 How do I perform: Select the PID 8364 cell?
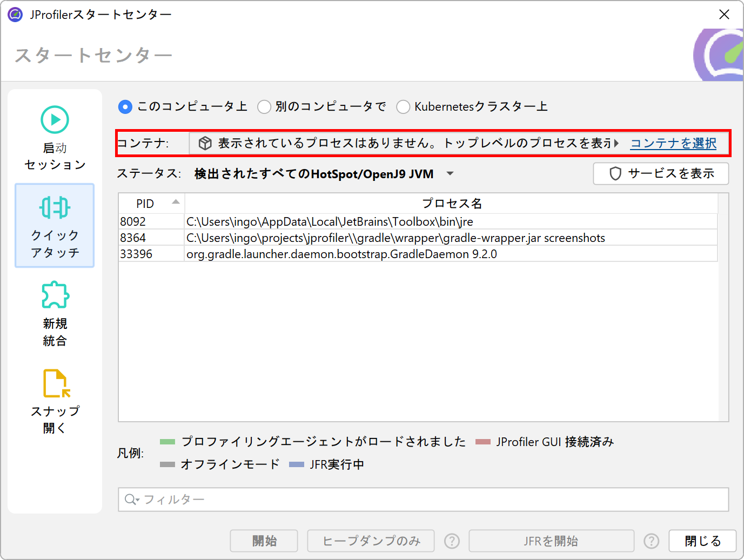(152, 238)
